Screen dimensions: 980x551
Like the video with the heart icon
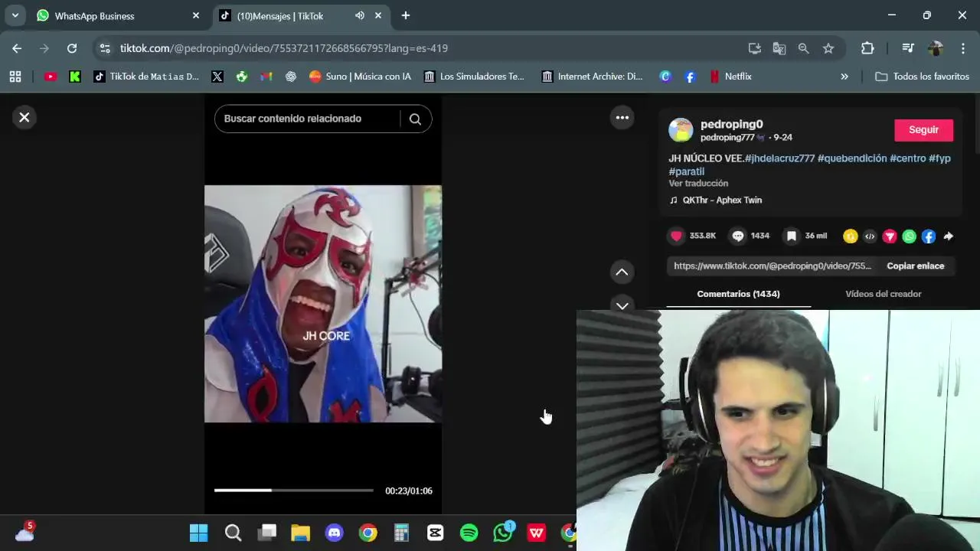676,236
